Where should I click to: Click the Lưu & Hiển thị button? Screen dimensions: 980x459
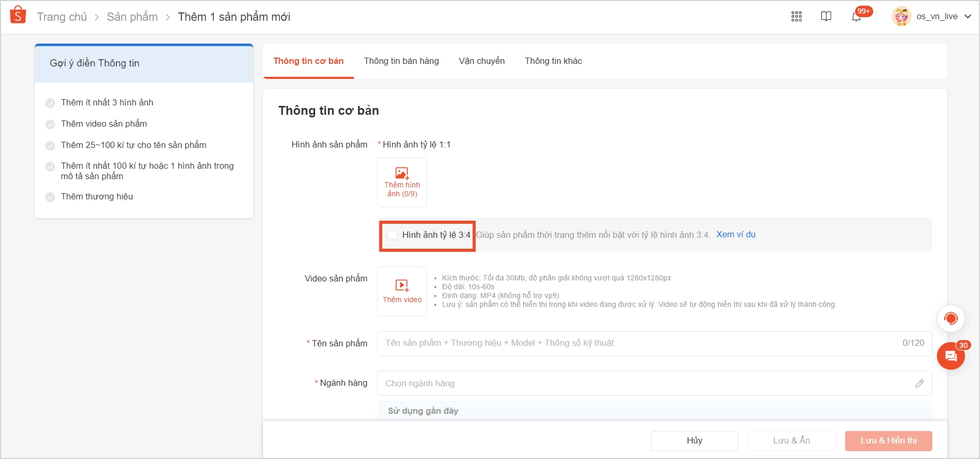tap(889, 441)
